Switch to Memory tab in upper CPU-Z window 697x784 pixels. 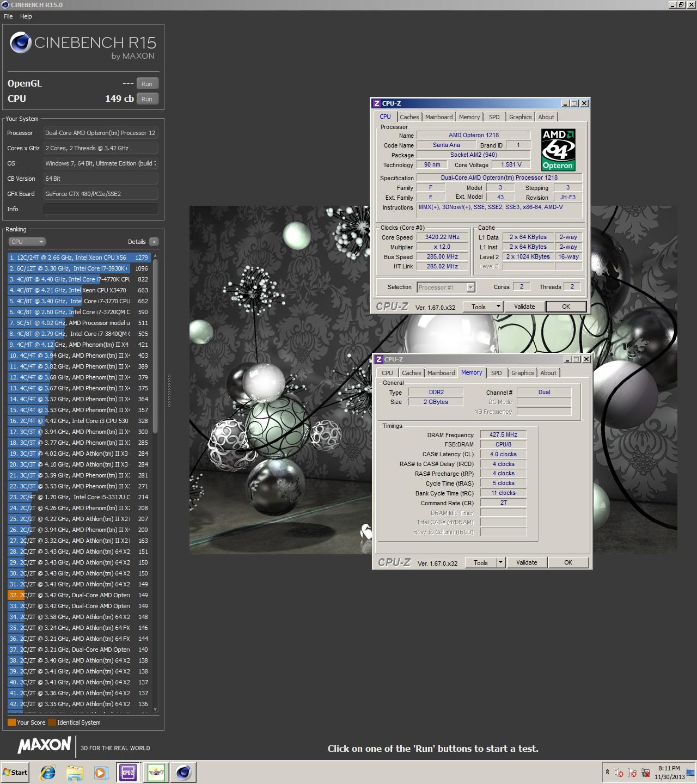tap(469, 117)
